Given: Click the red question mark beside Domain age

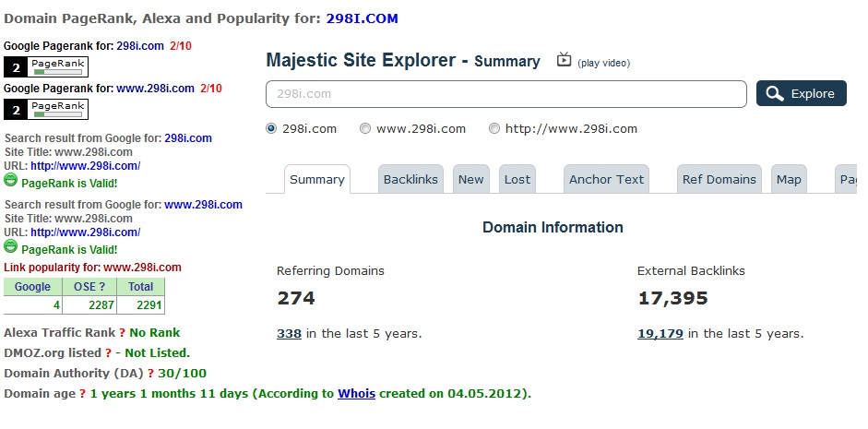Looking at the screenshot, I should pos(82,394).
